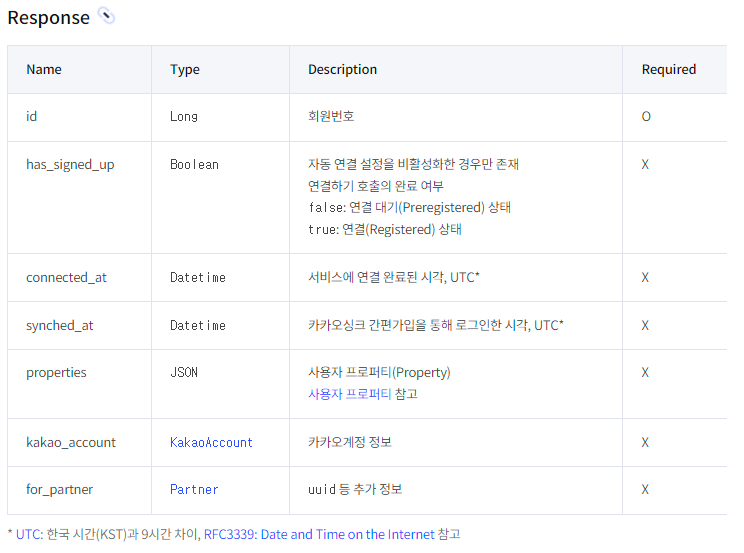This screenshot has height=553, width=744.
Task: Select the Description column header
Action: 342,70
